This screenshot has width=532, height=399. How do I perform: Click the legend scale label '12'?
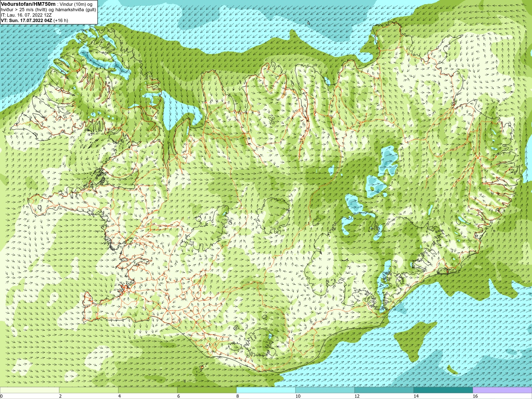tap(357, 396)
